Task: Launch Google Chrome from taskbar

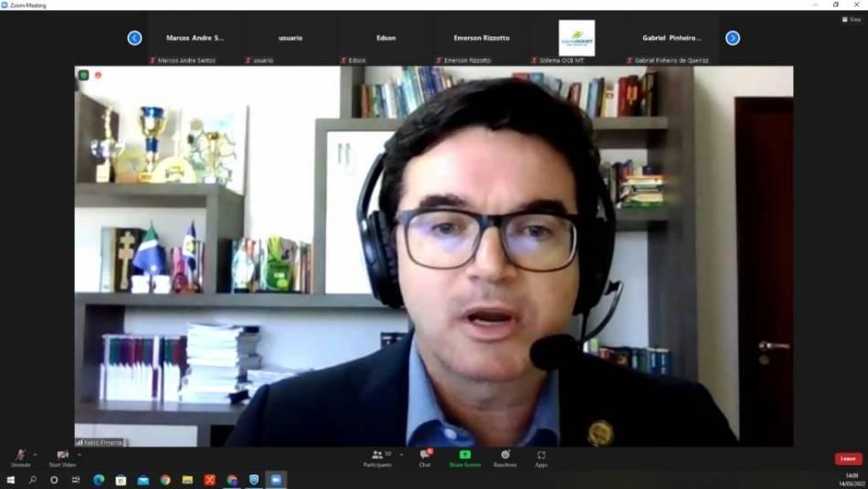Action: click(x=165, y=480)
